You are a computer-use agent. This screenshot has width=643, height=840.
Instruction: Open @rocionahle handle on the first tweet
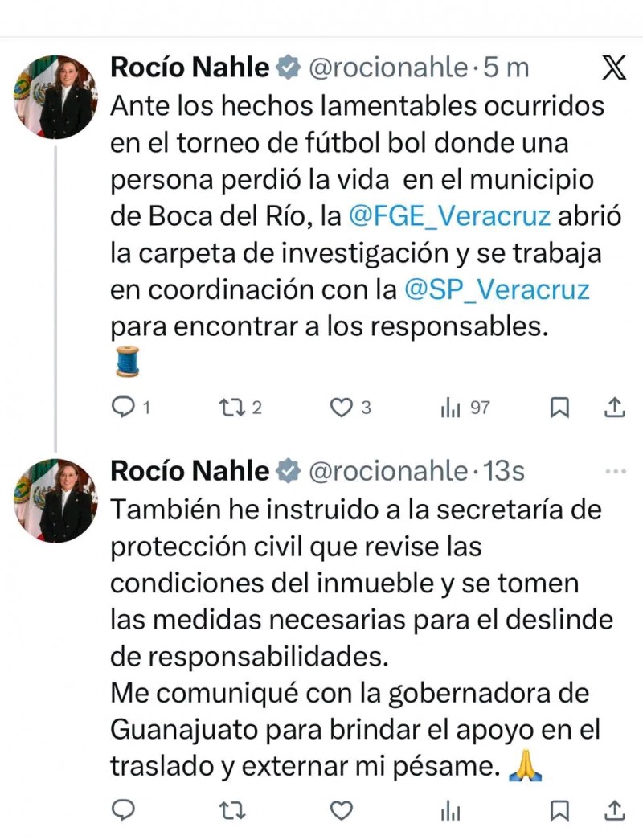pyautogui.click(x=387, y=68)
